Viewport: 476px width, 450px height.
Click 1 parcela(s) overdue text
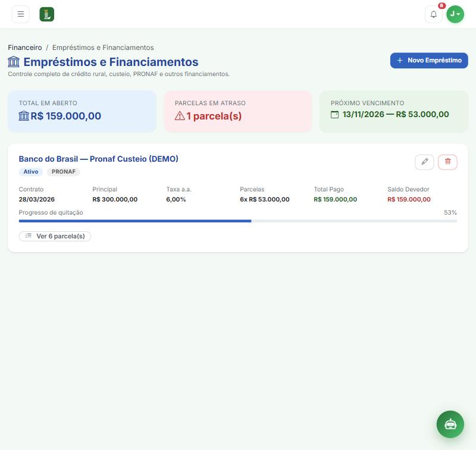214,116
